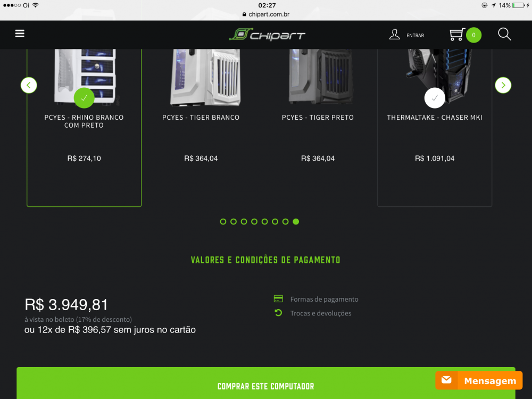Screen dimensions: 532x399
Task: Click the Chipart logo
Action: click(x=267, y=35)
